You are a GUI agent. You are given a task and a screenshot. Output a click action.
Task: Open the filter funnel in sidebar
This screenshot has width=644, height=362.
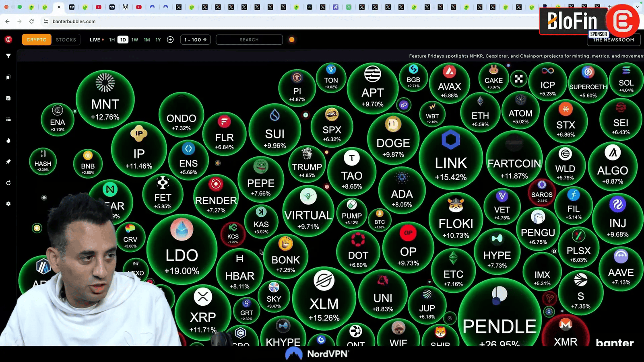pyautogui.click(x=8, y=56)
